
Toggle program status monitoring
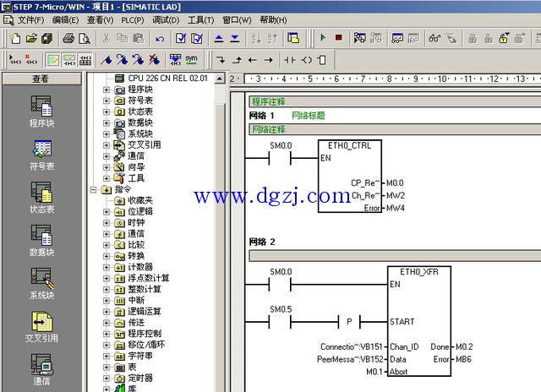pyautogui.click(x=359, y=38)
